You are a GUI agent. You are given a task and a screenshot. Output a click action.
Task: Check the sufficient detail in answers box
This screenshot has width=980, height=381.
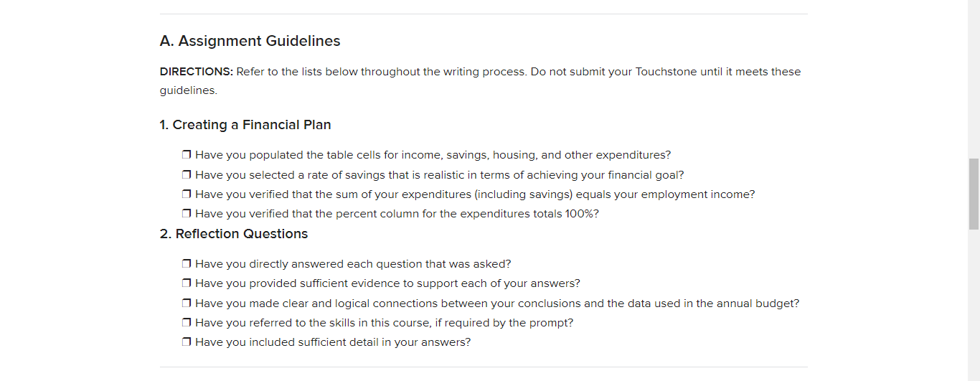(187, 342)
